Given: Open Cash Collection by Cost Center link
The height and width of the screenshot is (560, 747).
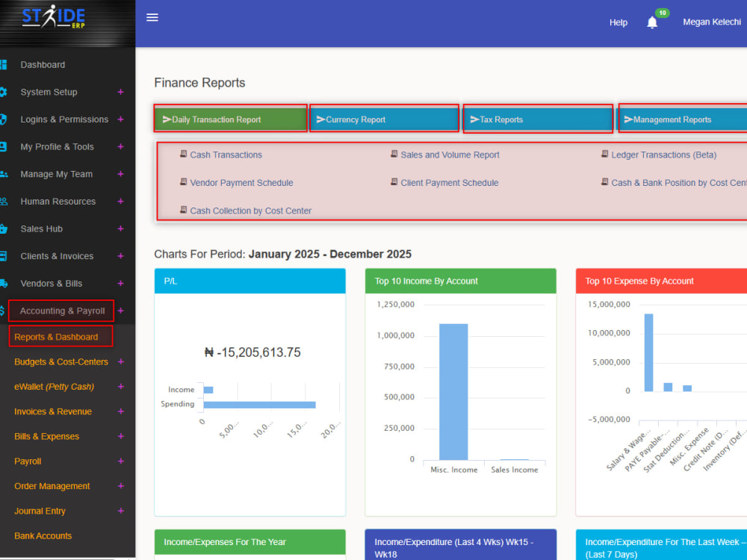Looking at the screenshot, I should [x=250, y=211].
